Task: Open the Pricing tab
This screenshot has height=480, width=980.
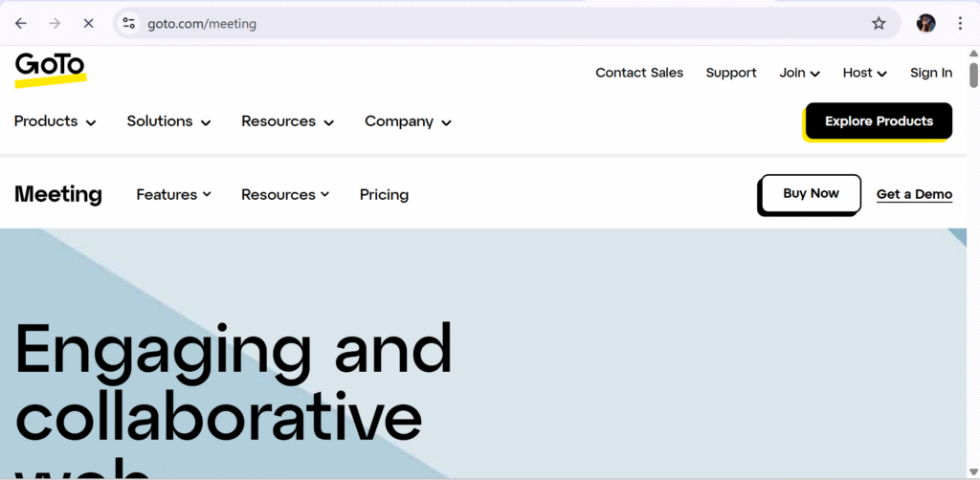Action: point(384,195)
